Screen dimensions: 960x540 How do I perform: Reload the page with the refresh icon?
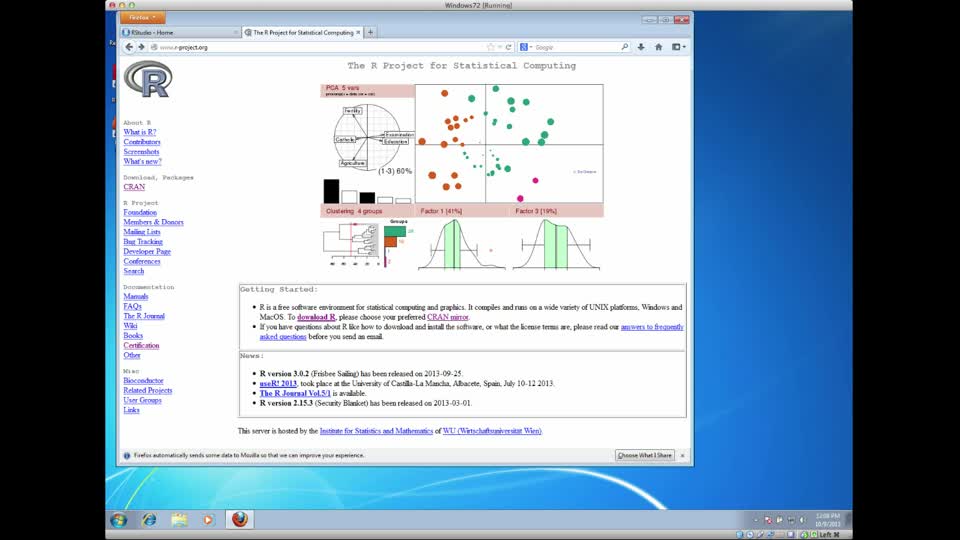[508, 47]
